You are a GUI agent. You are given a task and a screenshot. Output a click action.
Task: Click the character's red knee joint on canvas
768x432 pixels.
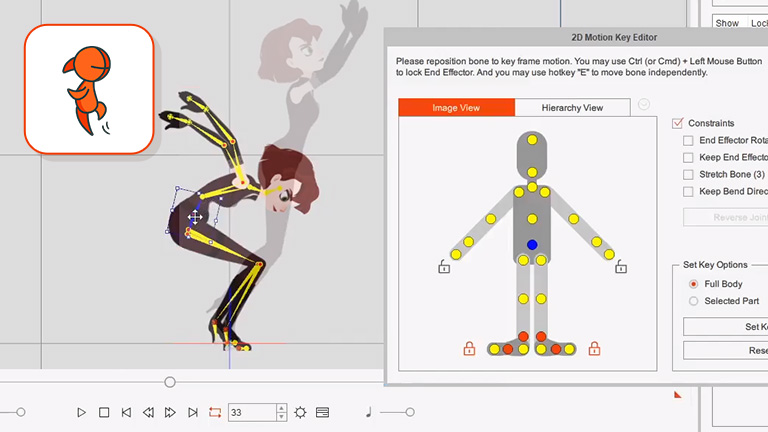259,264
